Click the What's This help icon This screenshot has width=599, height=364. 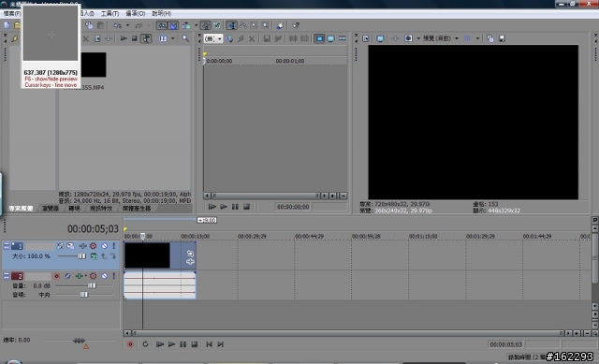click(x=296, y=25)
